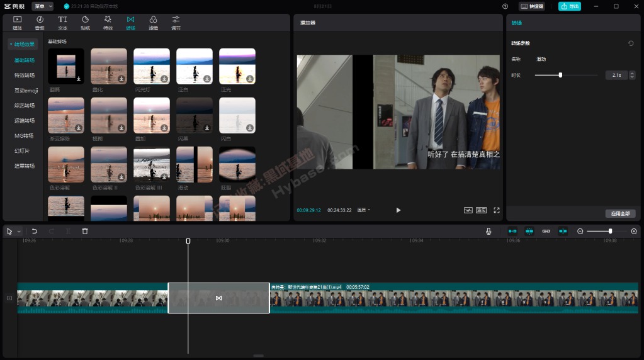Pick the 滑动 (slide) transition thumbnail
644x360 pixels.
195,164
